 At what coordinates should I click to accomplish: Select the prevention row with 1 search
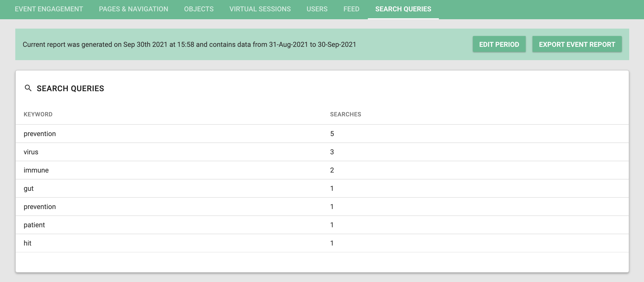click(322, 207)
